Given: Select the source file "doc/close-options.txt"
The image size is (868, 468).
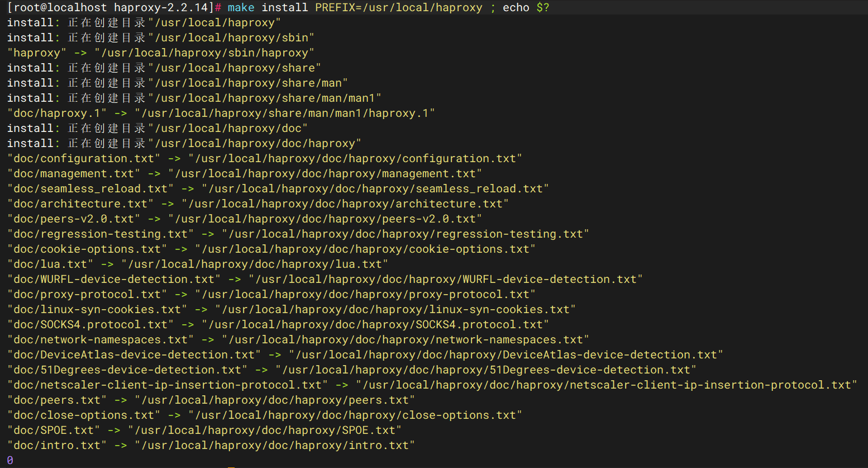Looking at the screenshot, I should tap(84, 415).
